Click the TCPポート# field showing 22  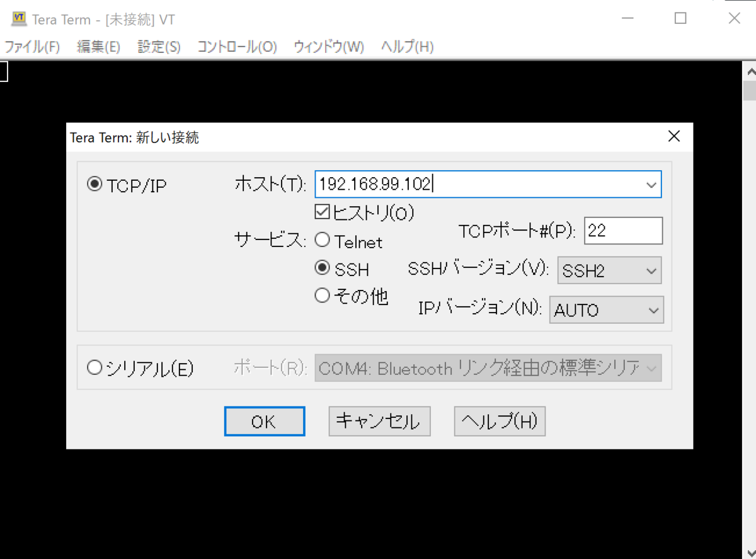624,231
